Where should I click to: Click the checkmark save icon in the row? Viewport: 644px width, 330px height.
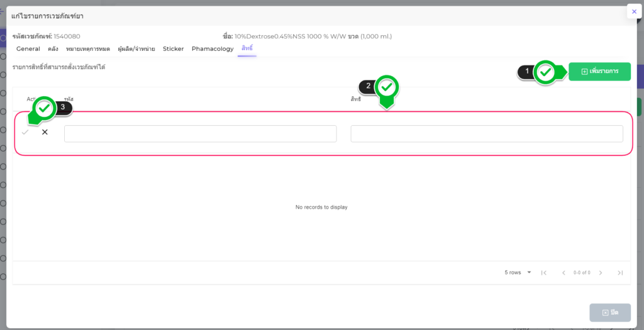(x=25, y=133)
